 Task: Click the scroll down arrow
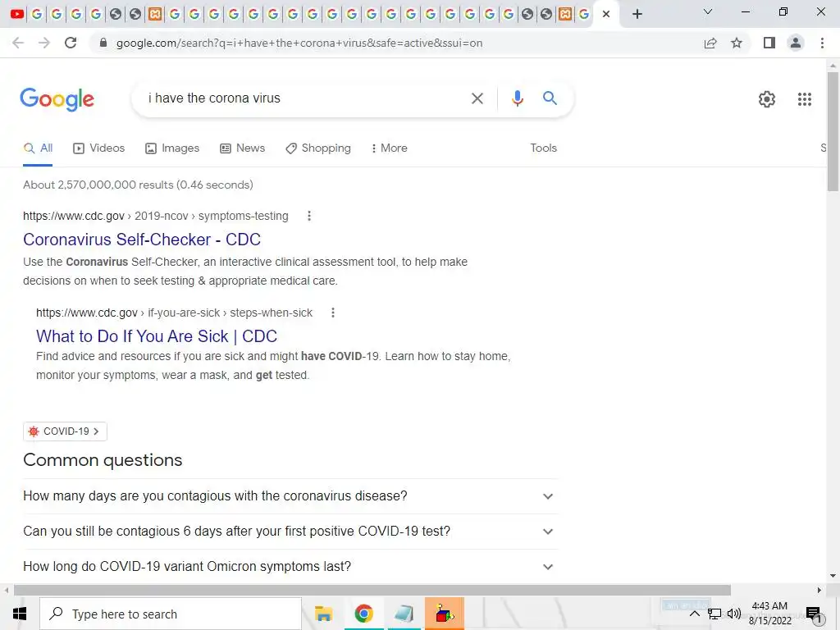point(833,577)
